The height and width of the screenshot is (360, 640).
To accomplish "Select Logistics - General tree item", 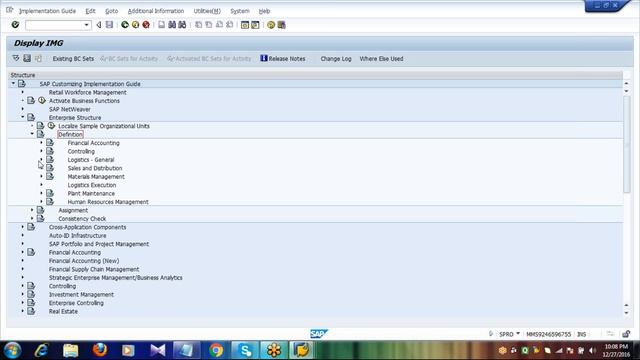I will coord(91,160).
